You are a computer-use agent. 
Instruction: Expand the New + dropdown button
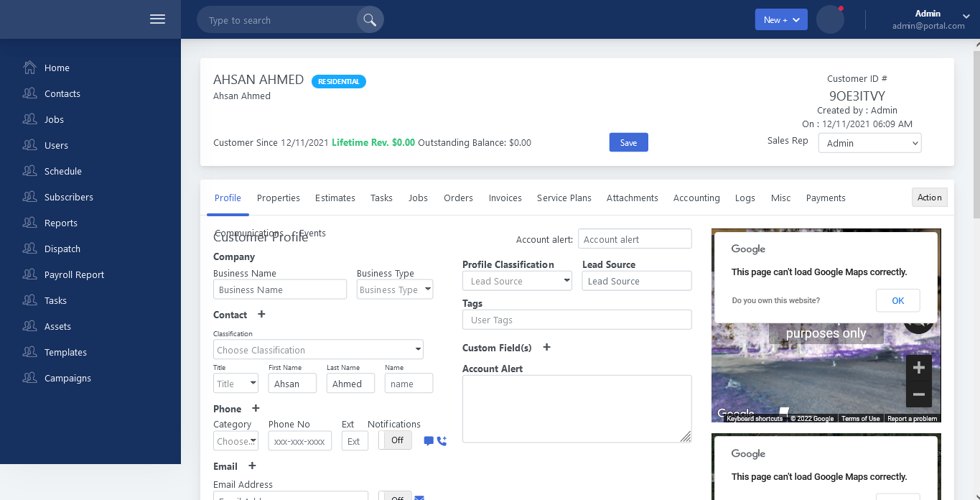[x=781, y=20]
